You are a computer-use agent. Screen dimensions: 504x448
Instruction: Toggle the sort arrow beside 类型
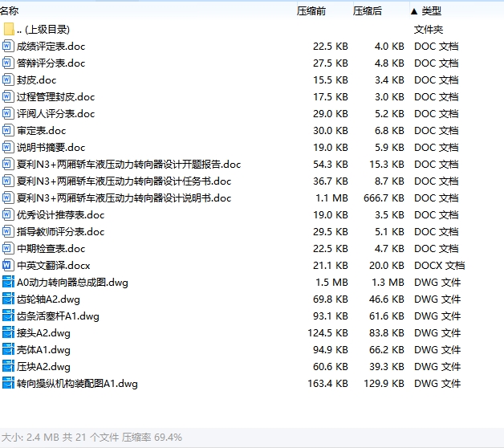click(414, 11)
